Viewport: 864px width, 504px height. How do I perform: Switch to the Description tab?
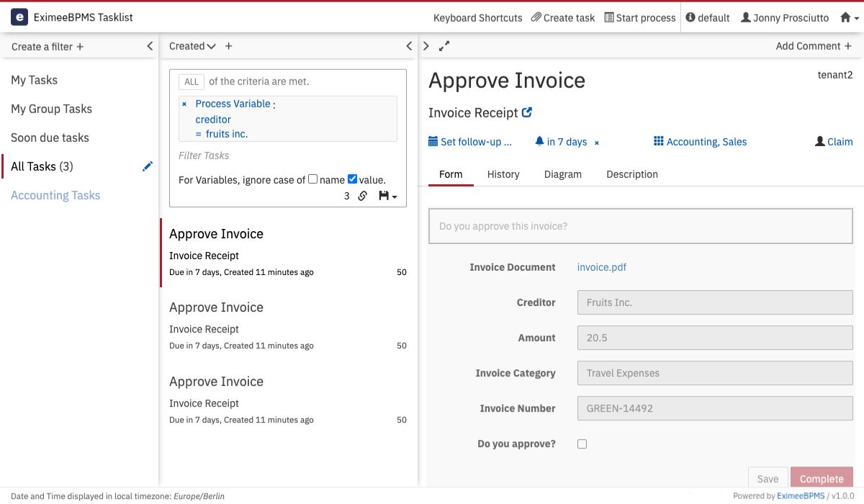[632, 174]
